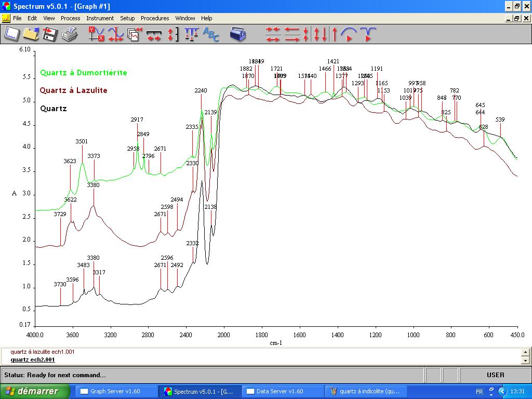This screenshot has height=399, width=532.
Task: Click the copy spectrum windows icon
Action: [134, 34]
